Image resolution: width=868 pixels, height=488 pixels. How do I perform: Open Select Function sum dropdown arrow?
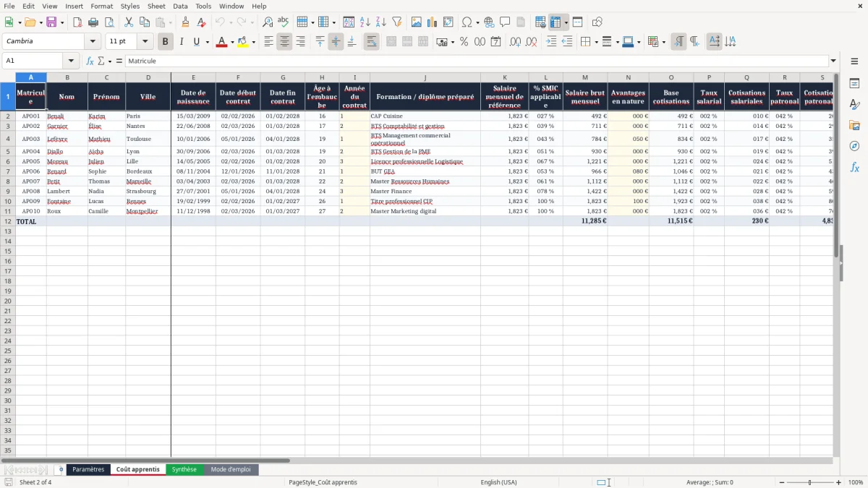(109, 61)
